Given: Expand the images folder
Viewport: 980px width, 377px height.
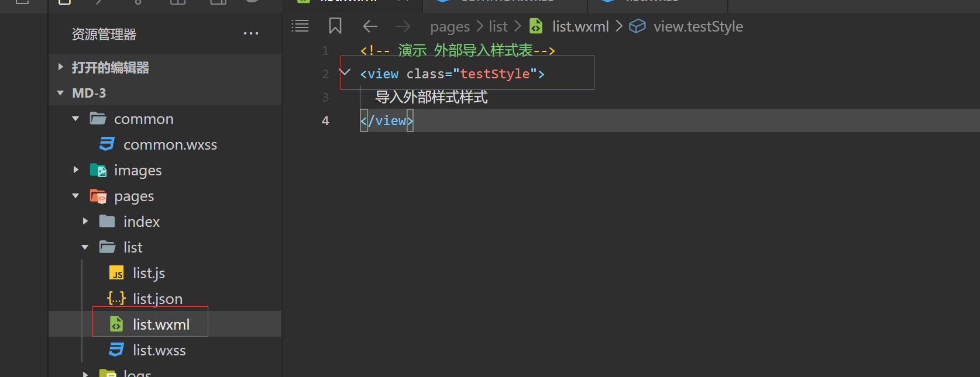Looking at the screenshot, I should point(76,170).
